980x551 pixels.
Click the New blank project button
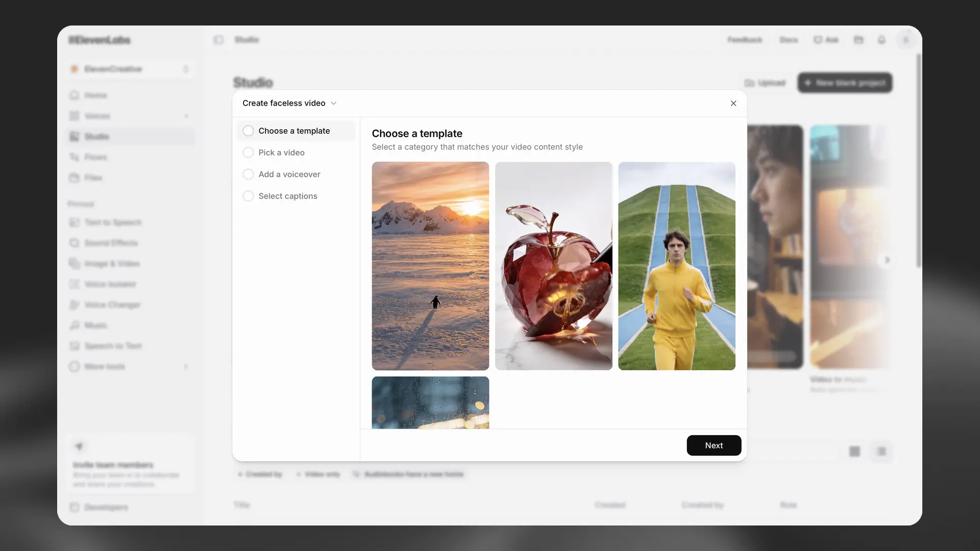(x=845, y=83)
